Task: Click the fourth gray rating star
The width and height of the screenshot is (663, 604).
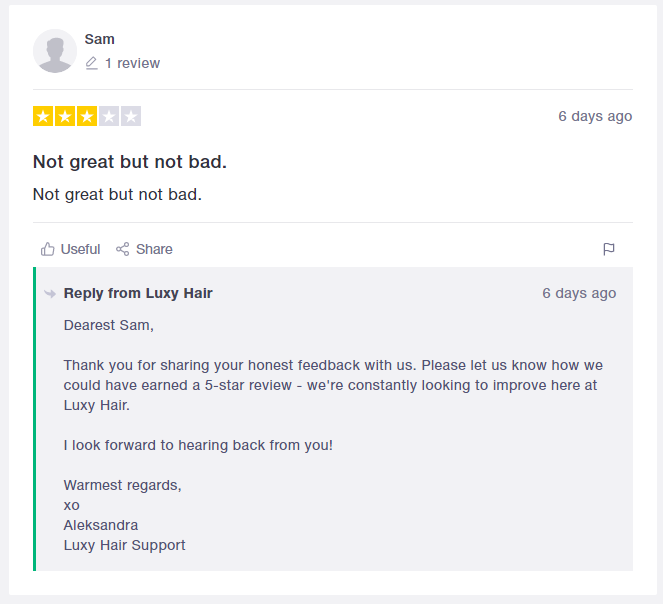Action: pos(109,116)
